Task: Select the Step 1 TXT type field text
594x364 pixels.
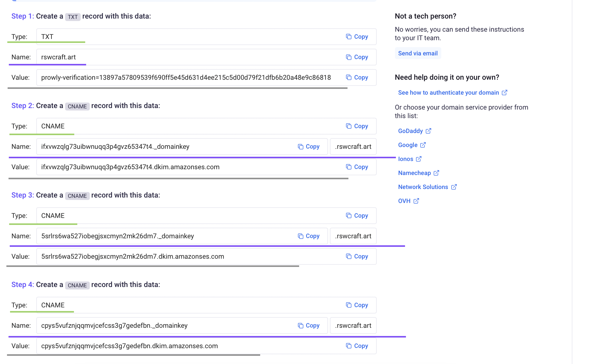Action: (x=47, y=37)
